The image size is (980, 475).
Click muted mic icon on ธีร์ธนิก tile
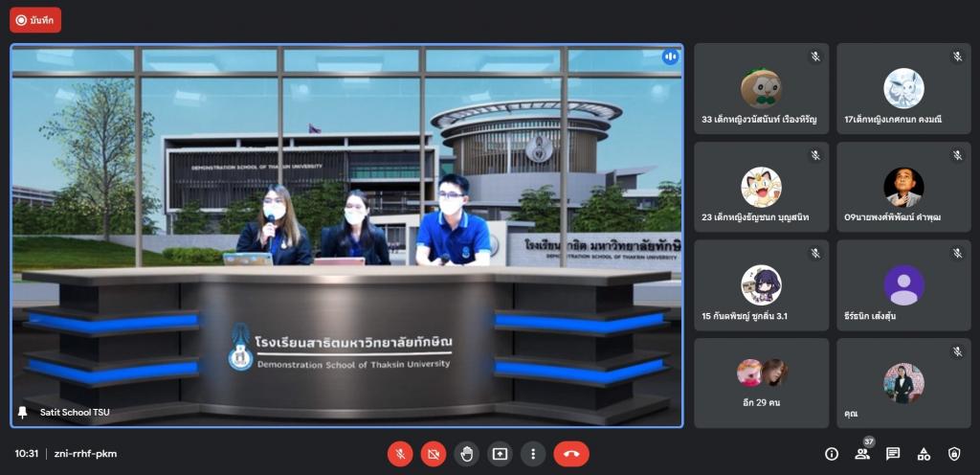click(957, 253)
